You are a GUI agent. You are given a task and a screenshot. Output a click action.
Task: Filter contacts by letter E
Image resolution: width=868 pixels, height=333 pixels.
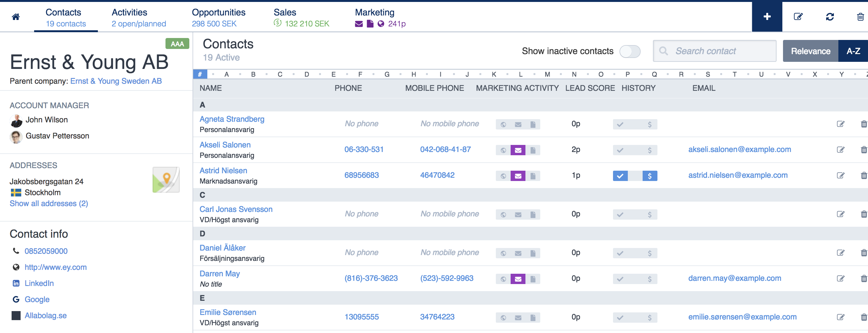click(x=333, y=74)
